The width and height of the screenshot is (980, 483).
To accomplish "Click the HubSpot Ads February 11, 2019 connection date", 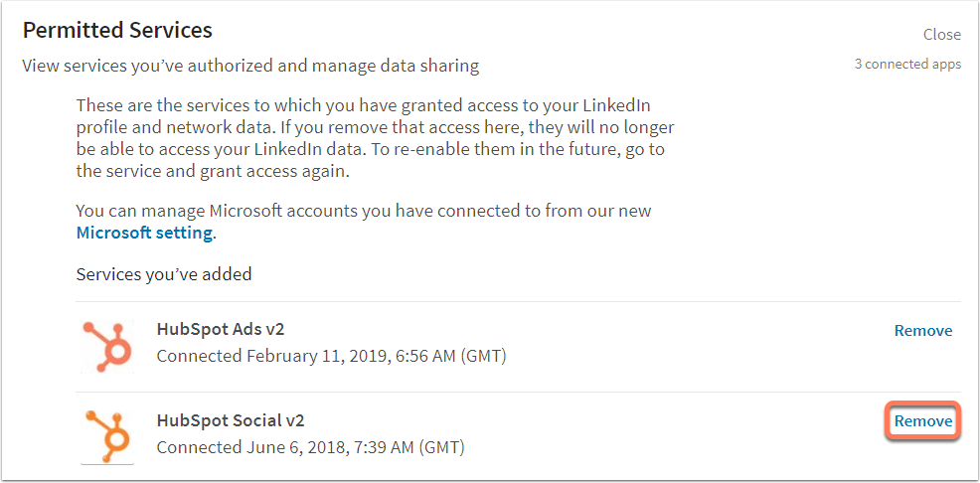I will click(x=331, y=356).
